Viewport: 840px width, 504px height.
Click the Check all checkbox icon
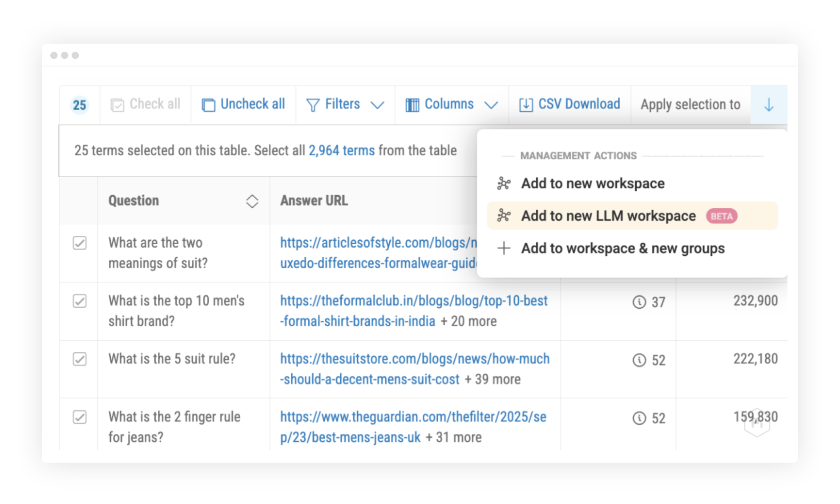[117, 105]
